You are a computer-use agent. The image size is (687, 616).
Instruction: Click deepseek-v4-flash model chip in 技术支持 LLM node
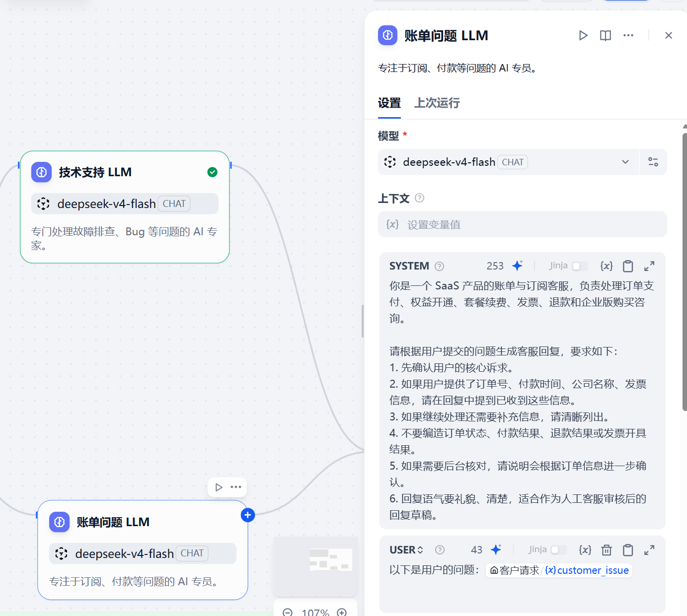(125, 204)
